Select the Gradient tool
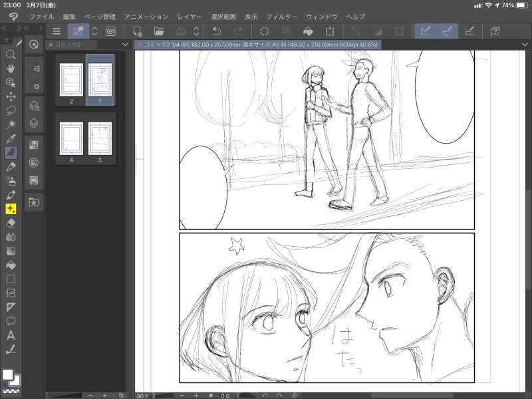 [11, 251]
